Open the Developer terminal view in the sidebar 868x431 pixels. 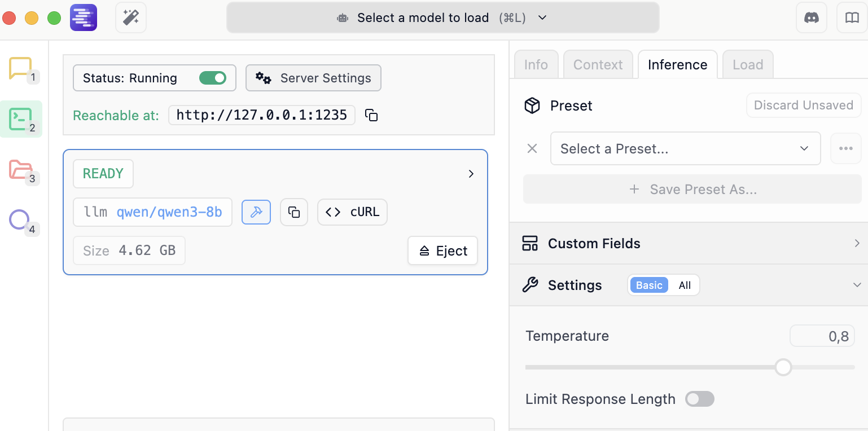[x=20, y=119]
